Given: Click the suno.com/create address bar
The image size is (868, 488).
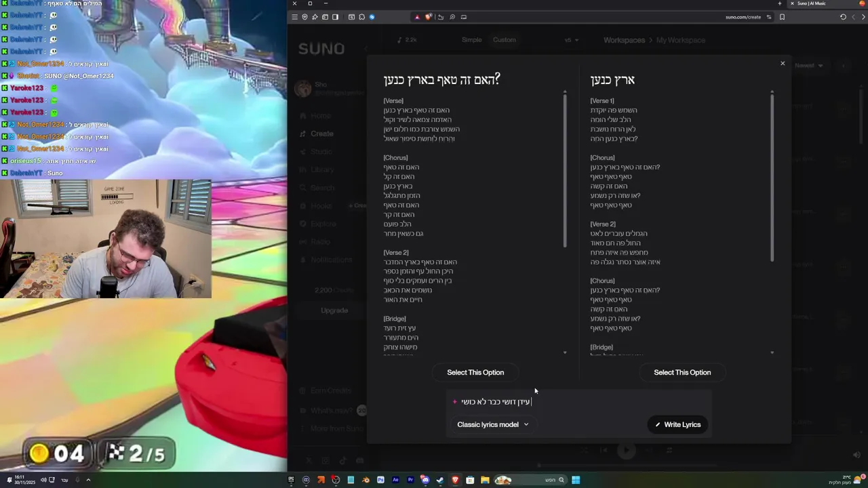Looking at the screenshot, I should [743, 17].
